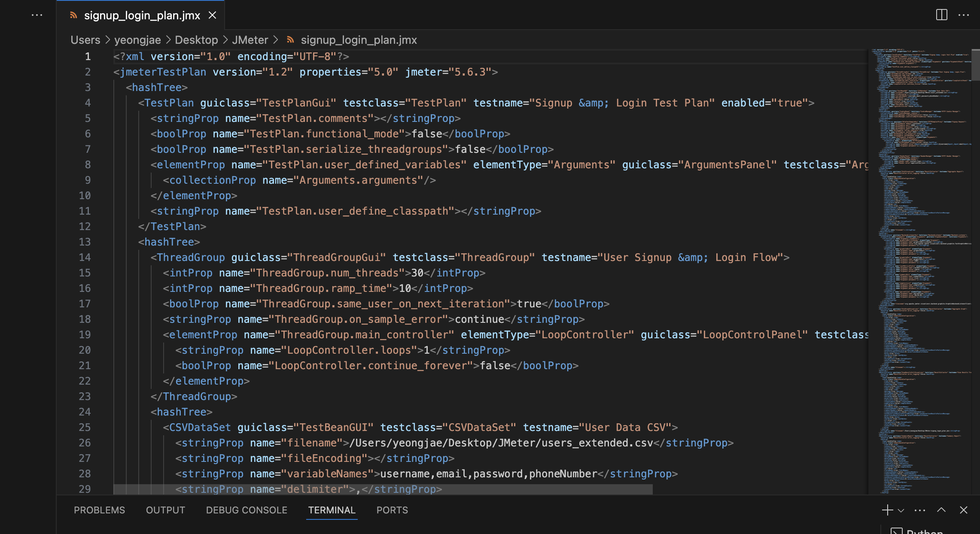Maximize the panel with the up chevron
980x534 pixels.
[941, 510]
